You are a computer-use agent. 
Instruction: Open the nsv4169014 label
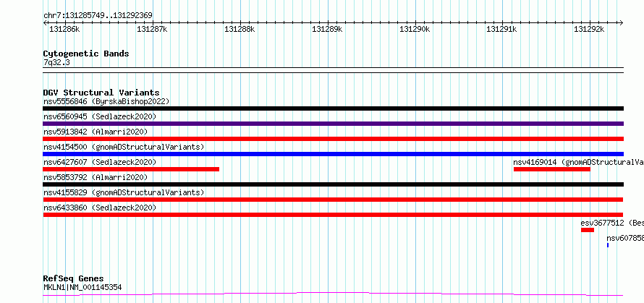pos(579,162)
